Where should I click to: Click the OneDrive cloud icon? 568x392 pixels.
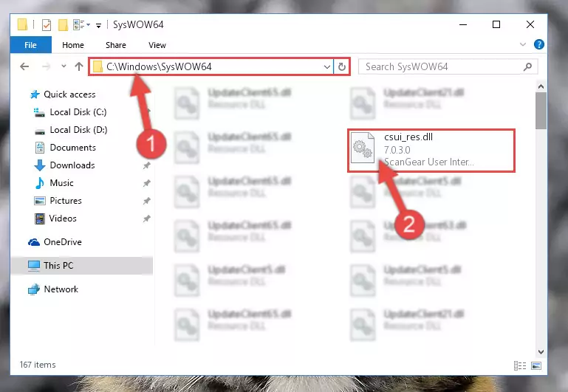(x=34, y=242)
